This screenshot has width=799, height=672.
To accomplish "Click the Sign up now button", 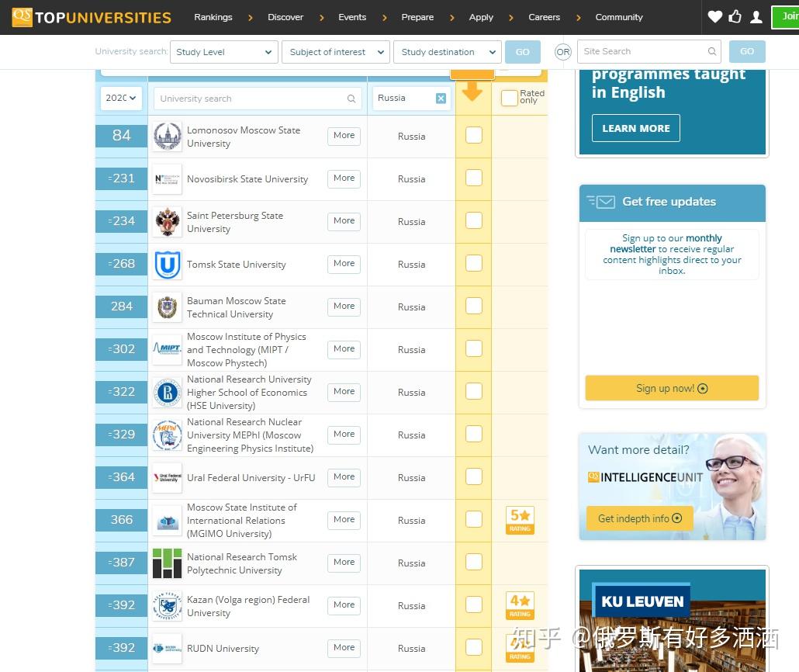I will click(672, 389).
